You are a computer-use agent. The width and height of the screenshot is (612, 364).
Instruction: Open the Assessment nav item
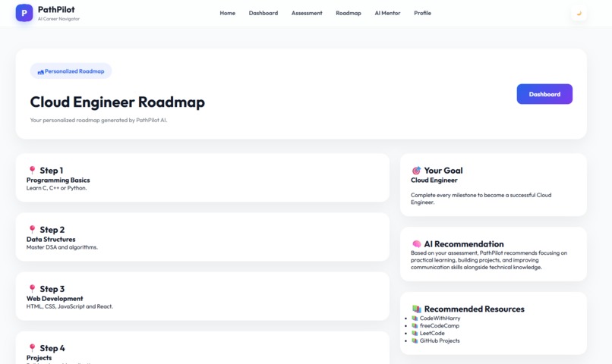(307, 13)
